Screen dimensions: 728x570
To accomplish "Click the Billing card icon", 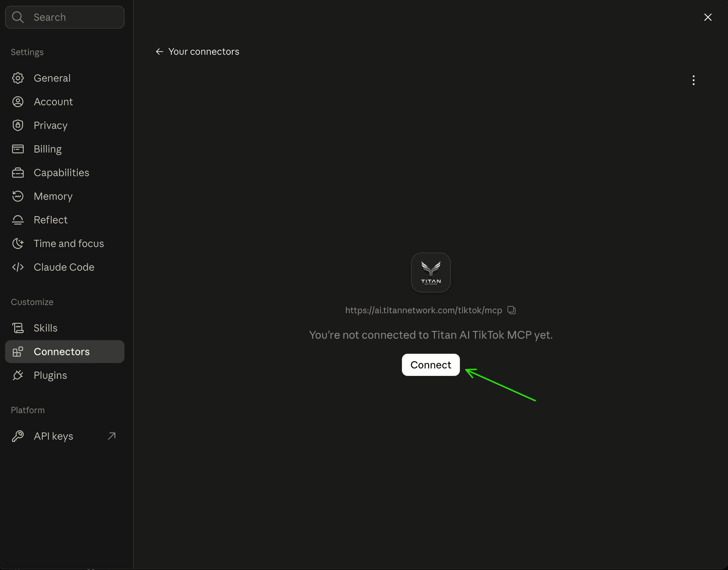I will [x=18, y=149].
